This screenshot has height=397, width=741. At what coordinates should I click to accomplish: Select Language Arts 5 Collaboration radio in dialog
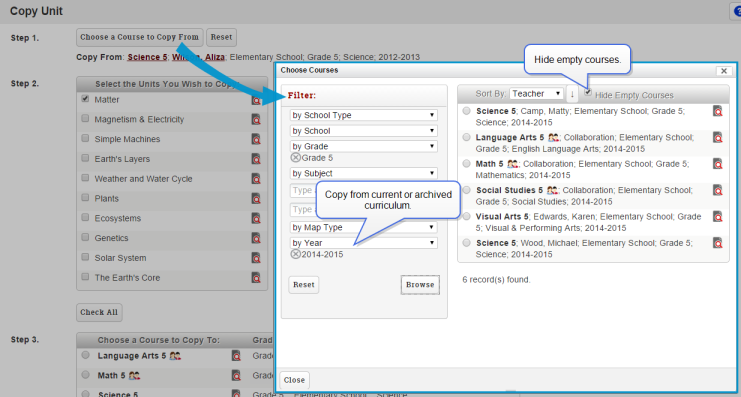tap(466, 138)
